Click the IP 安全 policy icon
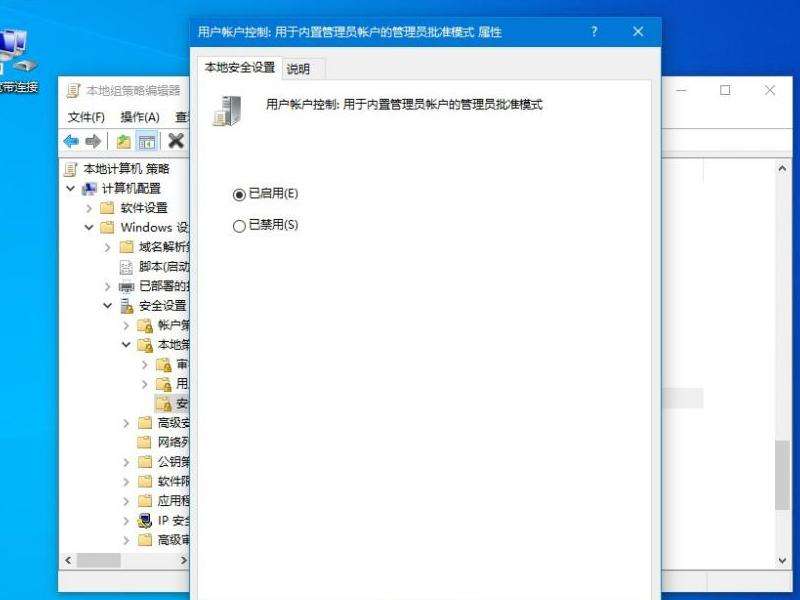This screenshot has width=800, height=600. (x=145, y=520)
